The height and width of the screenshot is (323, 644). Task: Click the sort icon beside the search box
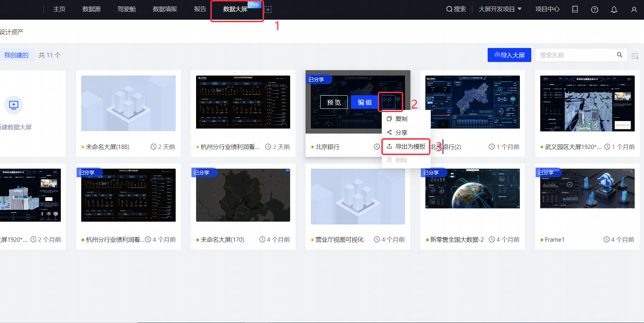[635, 56]
